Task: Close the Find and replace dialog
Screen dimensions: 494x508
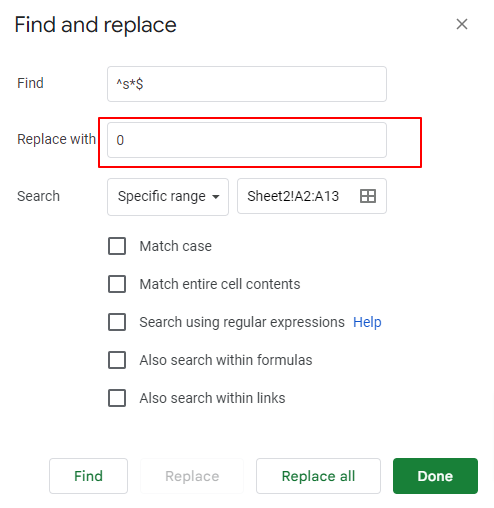Action: coord(462,24)
